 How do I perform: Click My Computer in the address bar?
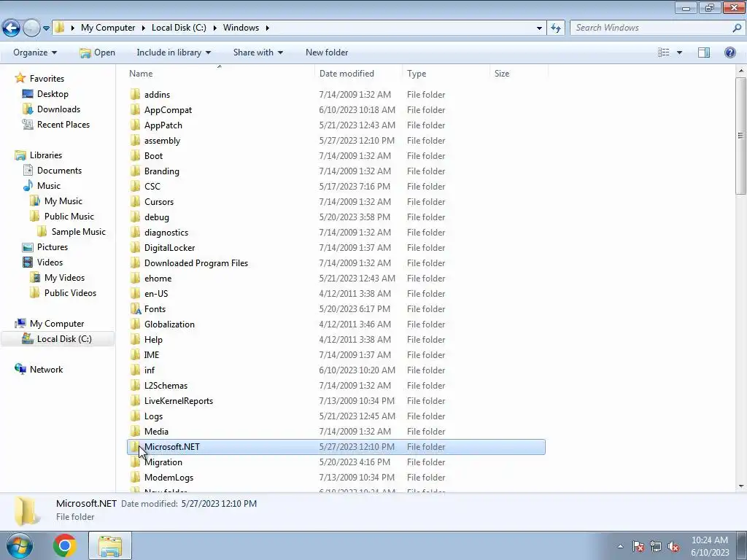(108, 28)
